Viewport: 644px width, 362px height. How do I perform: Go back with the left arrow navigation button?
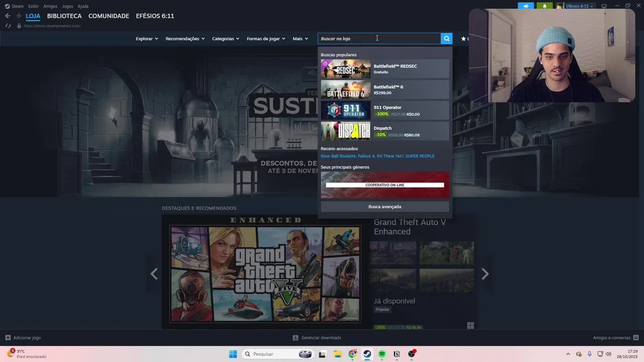coord(8,16)
